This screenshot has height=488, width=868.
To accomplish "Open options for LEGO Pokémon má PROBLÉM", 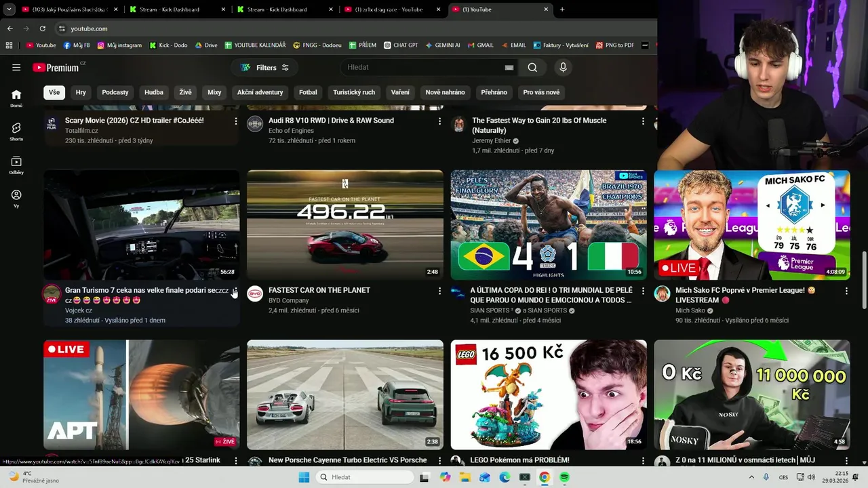I will [x=643, y=461].
